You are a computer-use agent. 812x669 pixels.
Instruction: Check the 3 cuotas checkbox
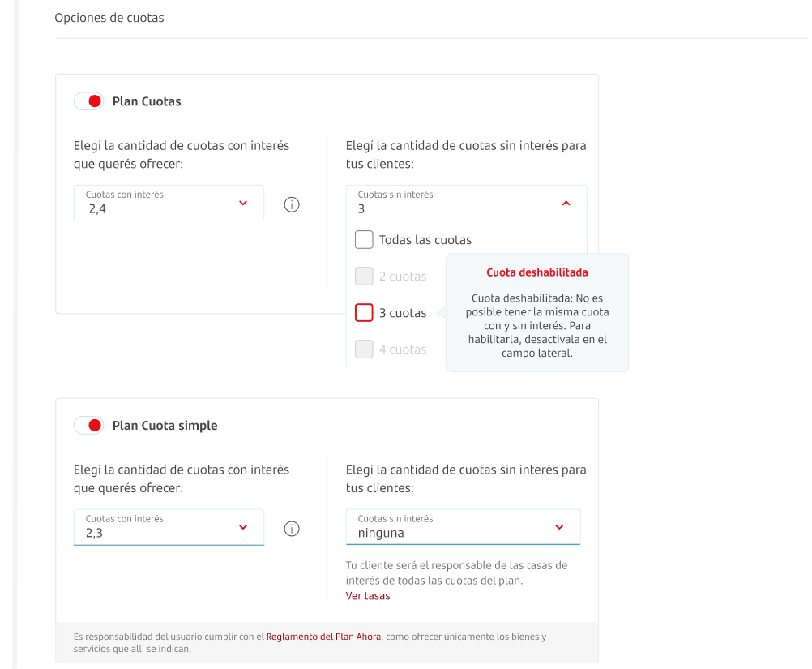364,313
